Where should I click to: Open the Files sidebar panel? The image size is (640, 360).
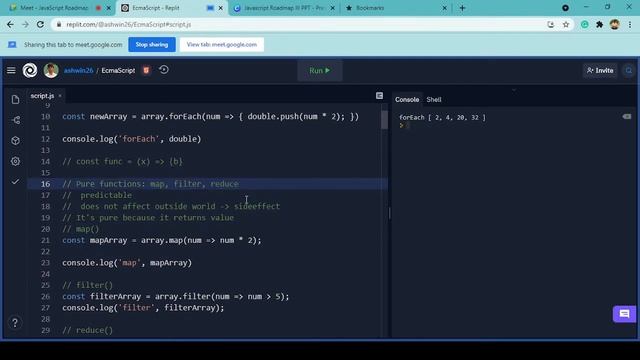pos(16,100)
